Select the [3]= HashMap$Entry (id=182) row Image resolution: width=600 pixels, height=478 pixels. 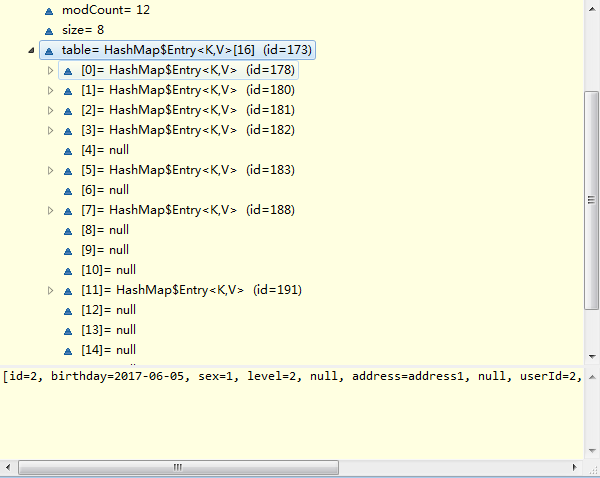click(188, 130)
